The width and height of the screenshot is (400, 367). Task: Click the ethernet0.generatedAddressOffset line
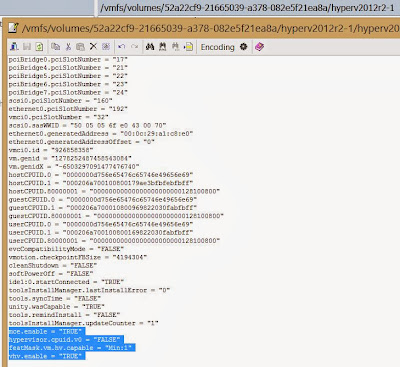point(81,142)
